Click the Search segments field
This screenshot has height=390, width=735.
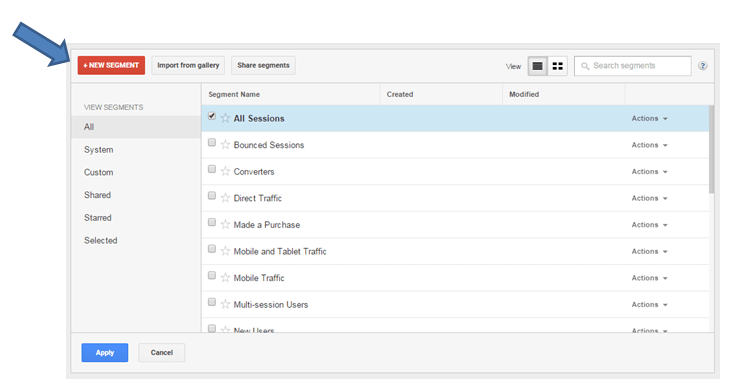[633, 66]
